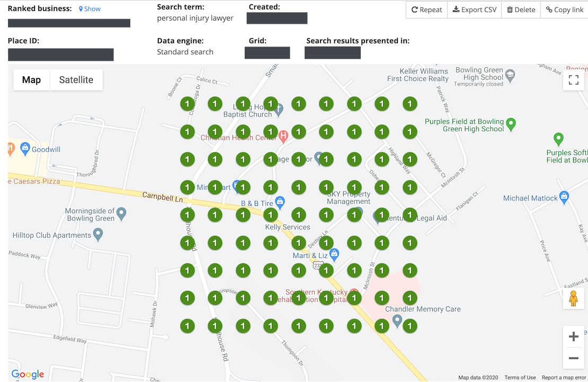The width and height of the screenshot is (588, 382).
Task: Click the Chandler Memory Care pin
Action: click(x=397, y=321)
